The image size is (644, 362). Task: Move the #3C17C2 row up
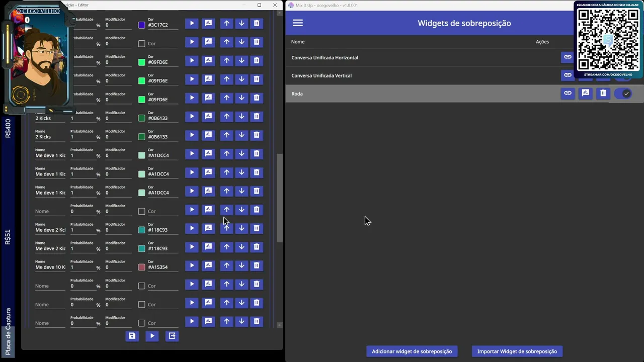[226, 23]
